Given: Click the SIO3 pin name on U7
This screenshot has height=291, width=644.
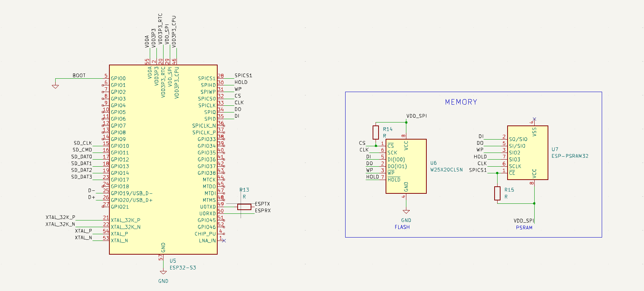Looking at the screenshot, I should pos(515,160).
